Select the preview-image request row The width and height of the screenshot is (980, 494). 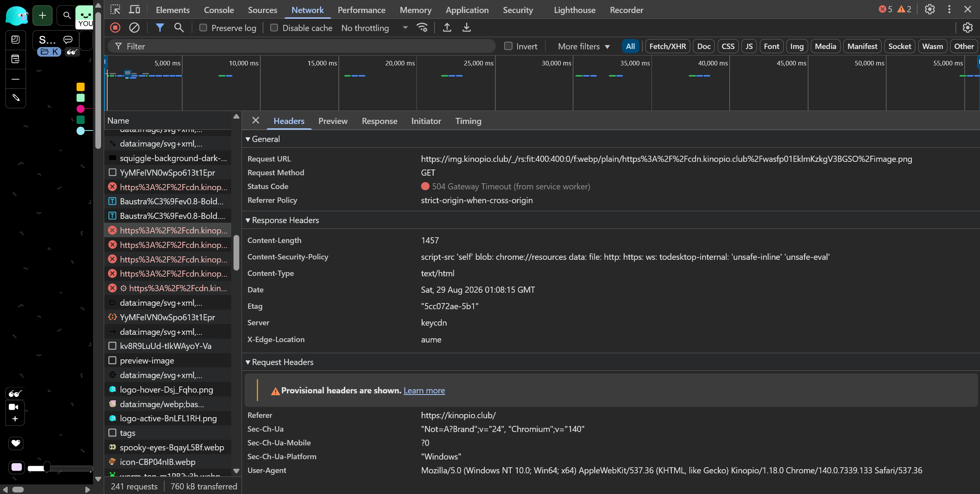click(x=168, y=360)
